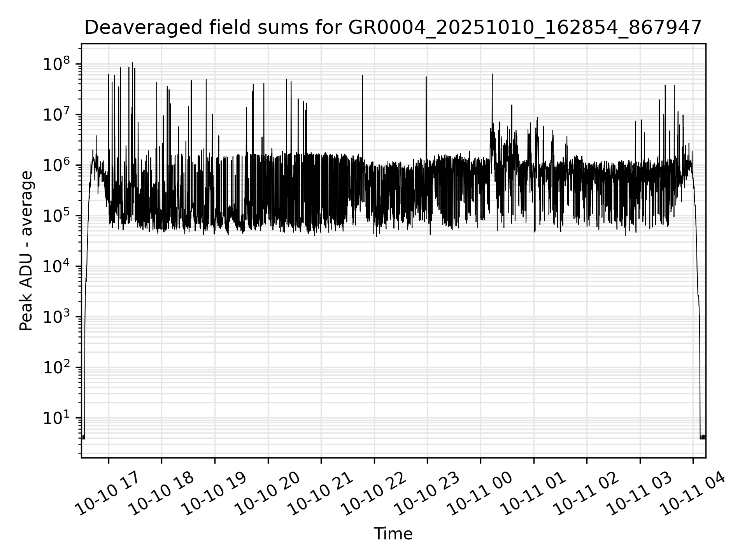Click the 'Time' x-axis label
Viewport: 747px width, 560px height.
pyautogui.click(x=393, y=534)
